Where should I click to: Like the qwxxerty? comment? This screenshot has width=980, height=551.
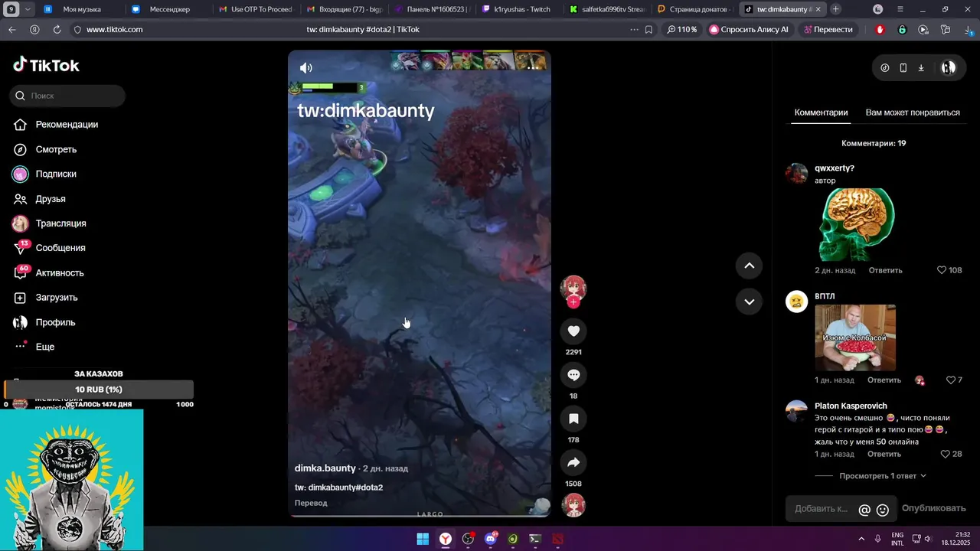pos(942,270)
